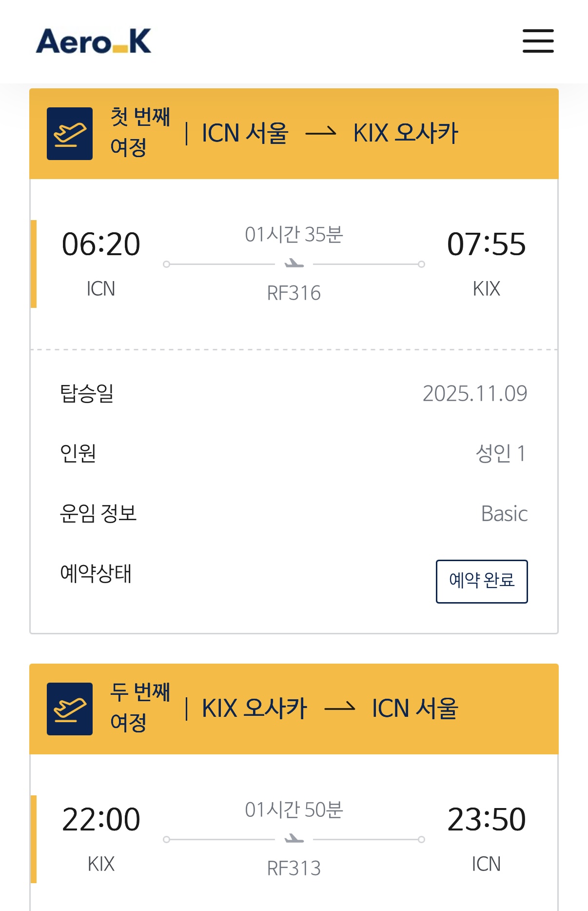The height and width of the screenshot is (911, 588).
Task: Select the RF313 flight number
Action: tap(294, 869)
